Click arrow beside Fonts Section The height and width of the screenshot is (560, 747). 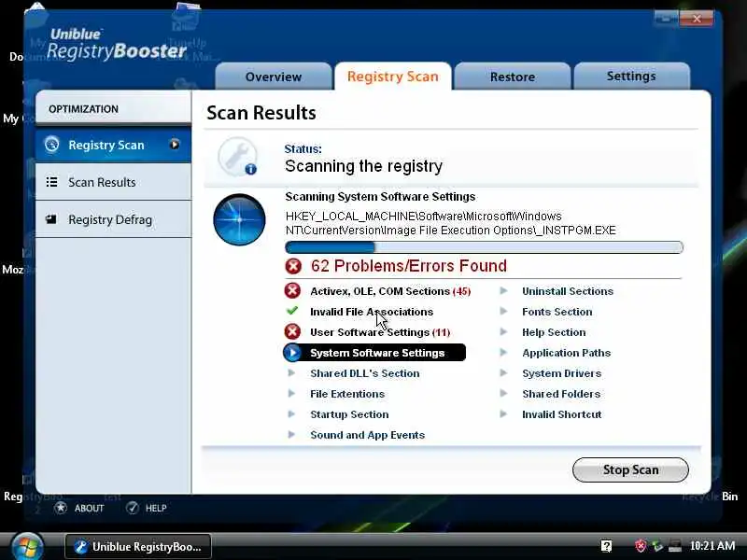(x=503, y=311)
